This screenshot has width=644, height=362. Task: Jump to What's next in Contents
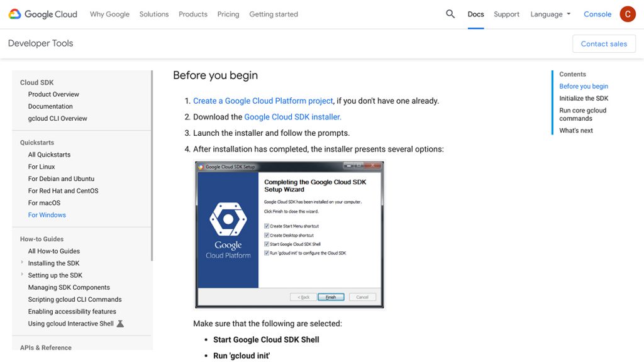point(576,131)
